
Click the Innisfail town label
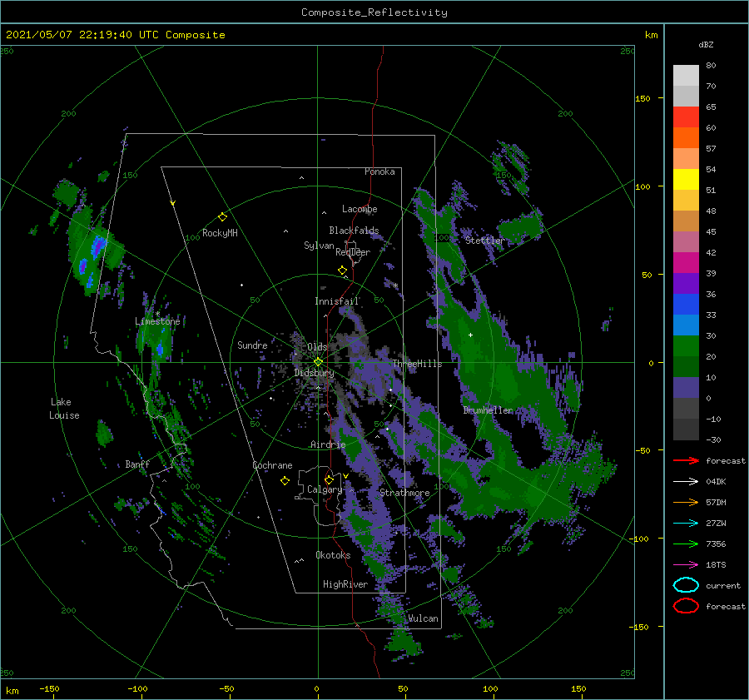pos(336,301)
